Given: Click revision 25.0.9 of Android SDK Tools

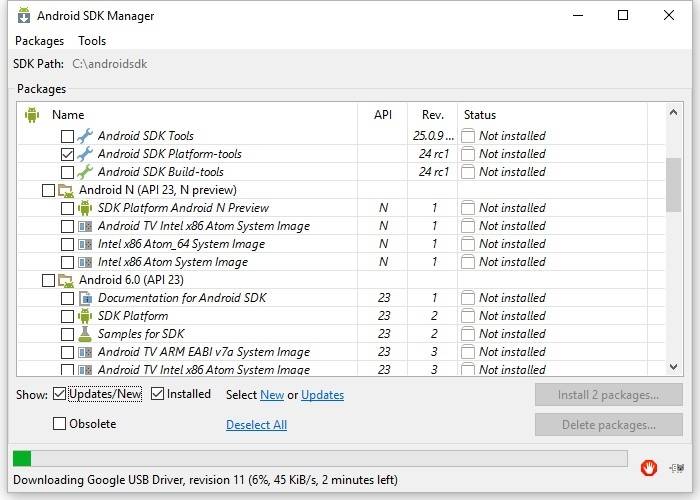Looking at the screenshot, I should 433,136.
